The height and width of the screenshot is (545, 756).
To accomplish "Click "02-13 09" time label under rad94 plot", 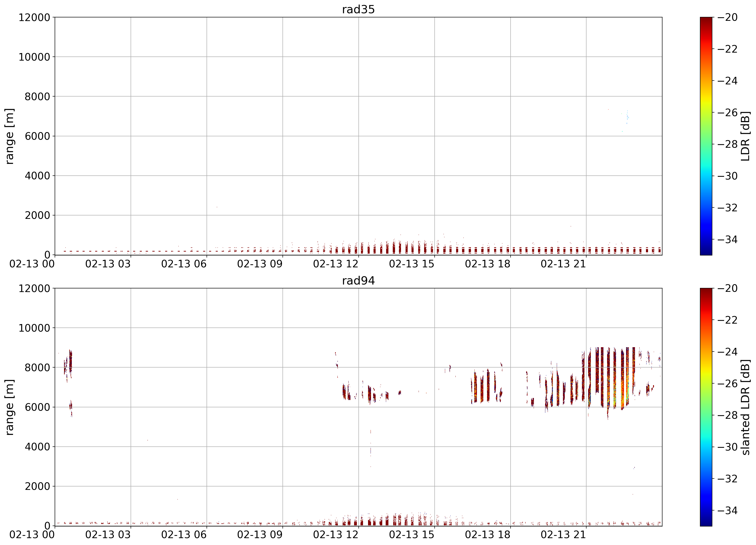I will point(260,535).
